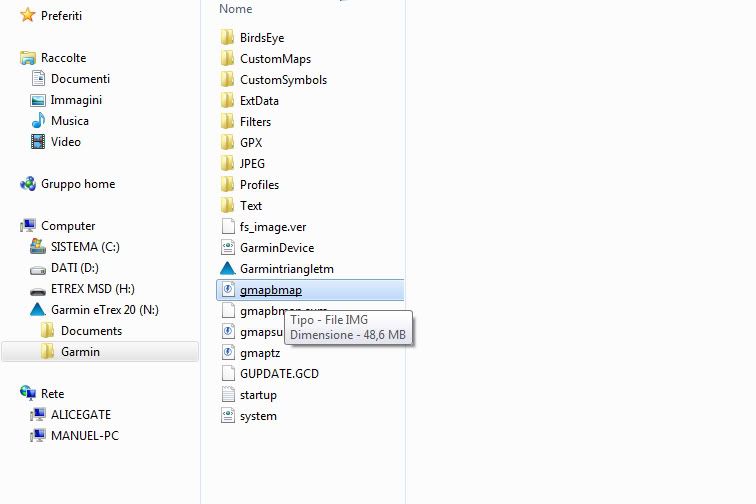Click the SISTEMA (C:) drive icon
This screenshot has height=504, width=756.
pyautogui.click(x=38, y=246)
